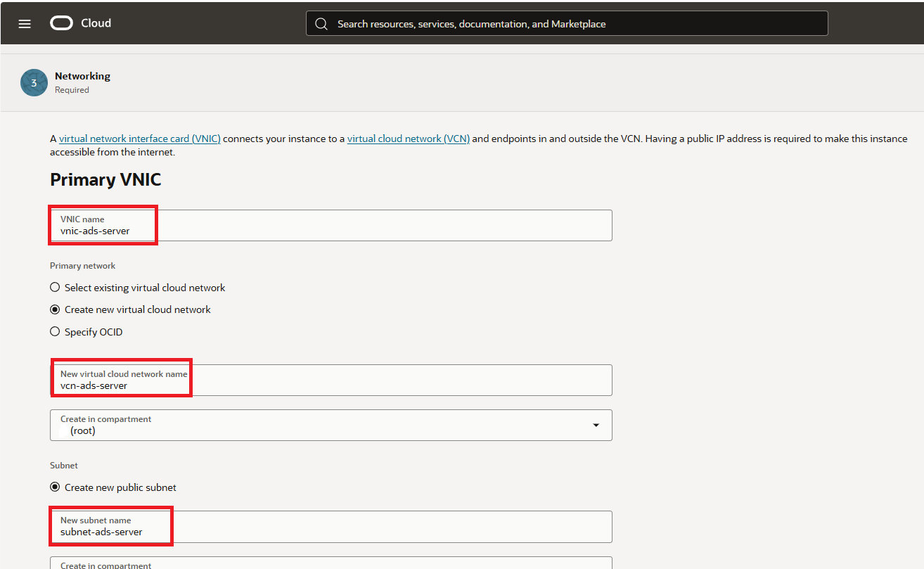Open the 'virtual cloud network (VCN)' link
Screen dimensions: 924x569
(x=408, y=139)
